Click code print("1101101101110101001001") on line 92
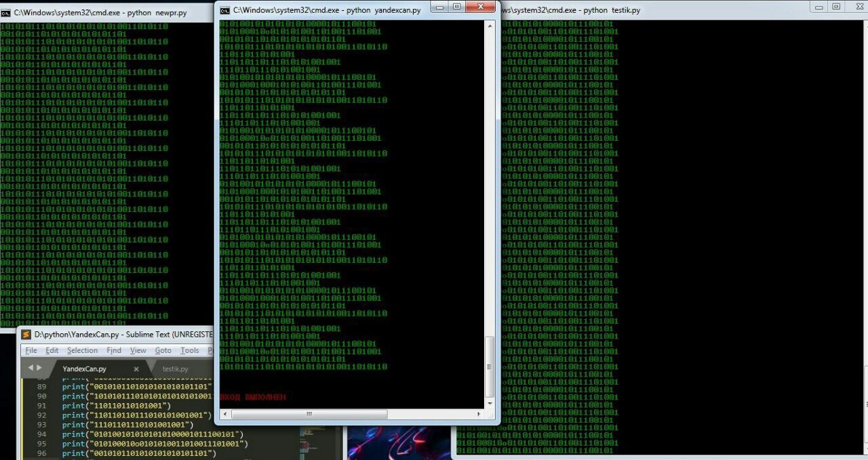Viewport: 868px width, 460px height. 137,415
